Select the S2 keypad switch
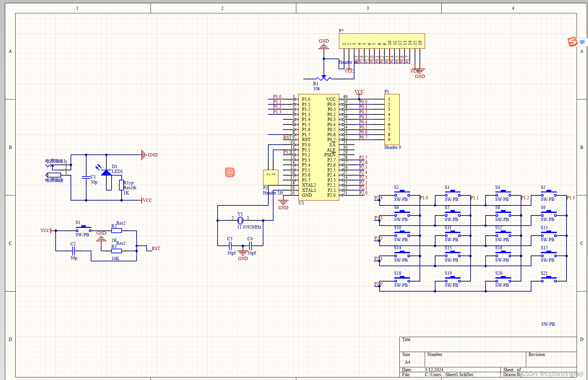This screenshot has width=588, height=380. pos(402,193)
